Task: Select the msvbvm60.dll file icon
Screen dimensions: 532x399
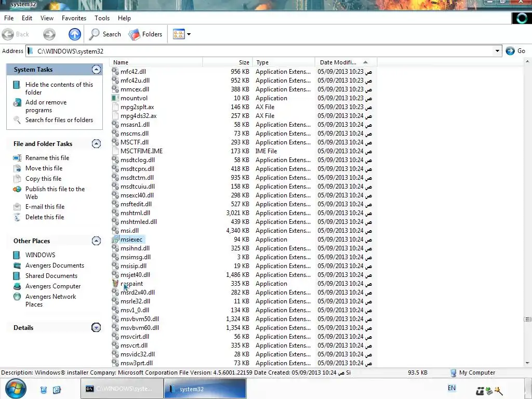Action: (115, 327)
